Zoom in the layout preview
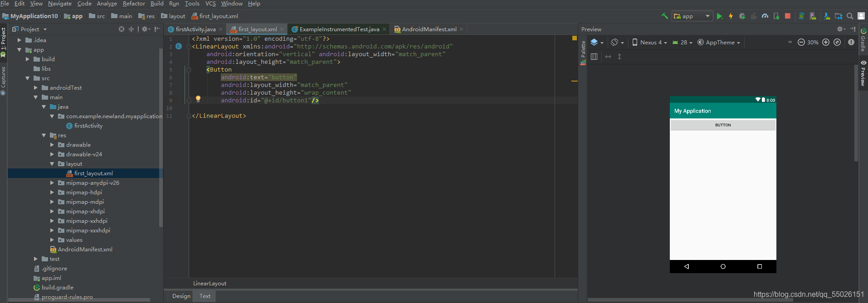868x303 pixels. coord(826,42)
